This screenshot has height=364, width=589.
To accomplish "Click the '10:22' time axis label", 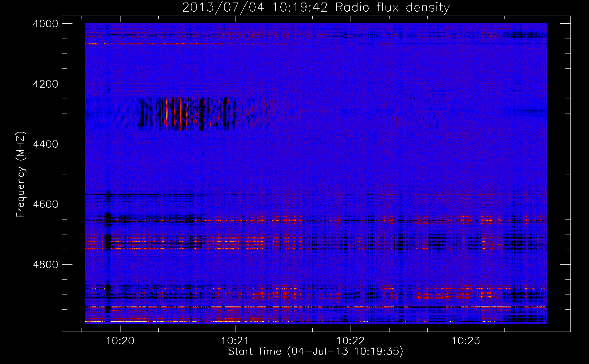I will 351,341.
